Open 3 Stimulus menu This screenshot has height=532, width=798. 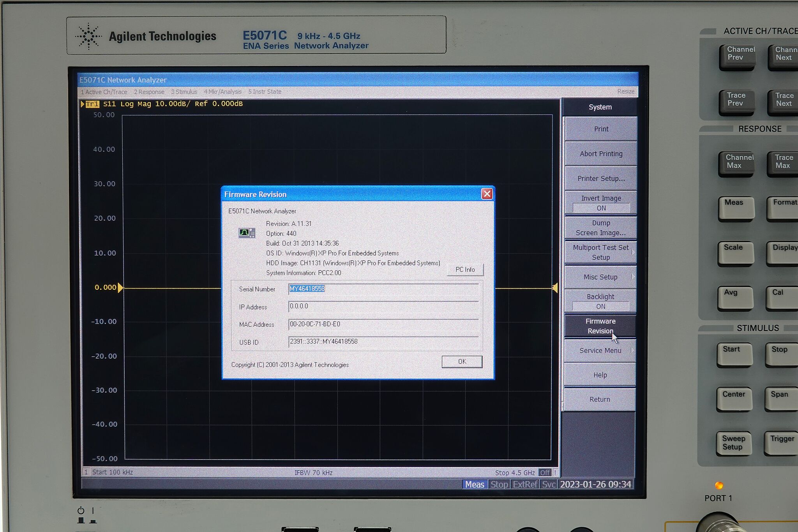184,92
